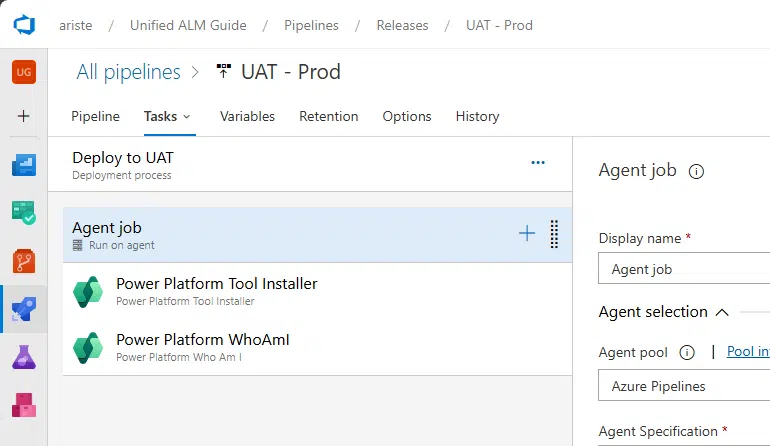Open Repos in the sidebar

coord(24,261)
